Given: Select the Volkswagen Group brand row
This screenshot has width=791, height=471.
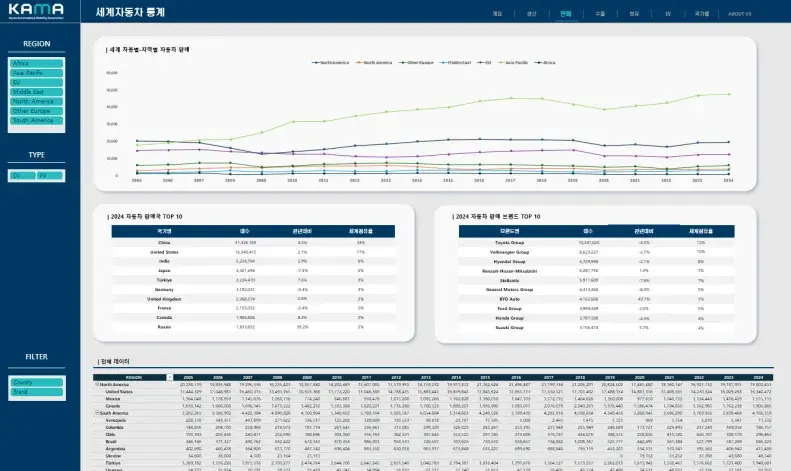Looking at the screenshot, I should pyautogui.click(x=596, y=252).
